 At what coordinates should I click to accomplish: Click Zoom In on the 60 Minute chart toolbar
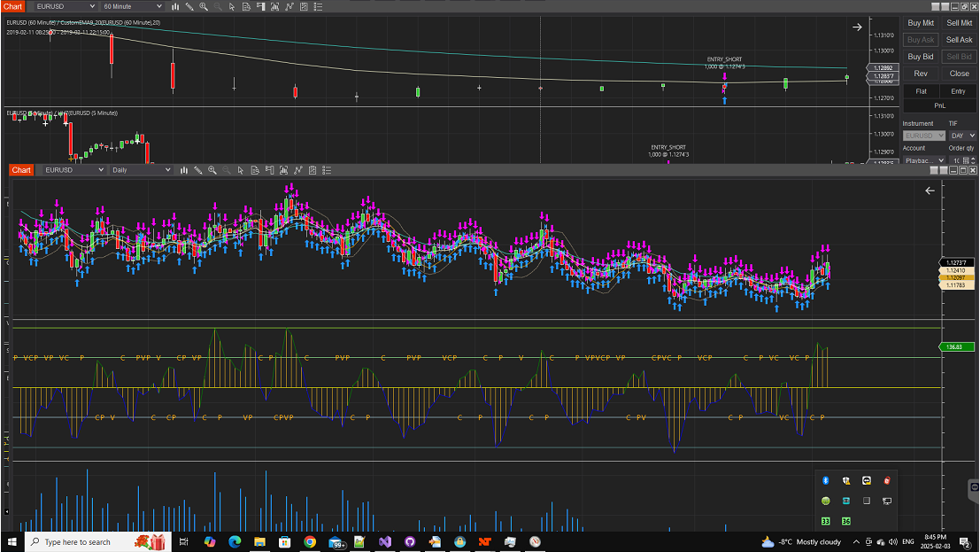pos(204,6)
